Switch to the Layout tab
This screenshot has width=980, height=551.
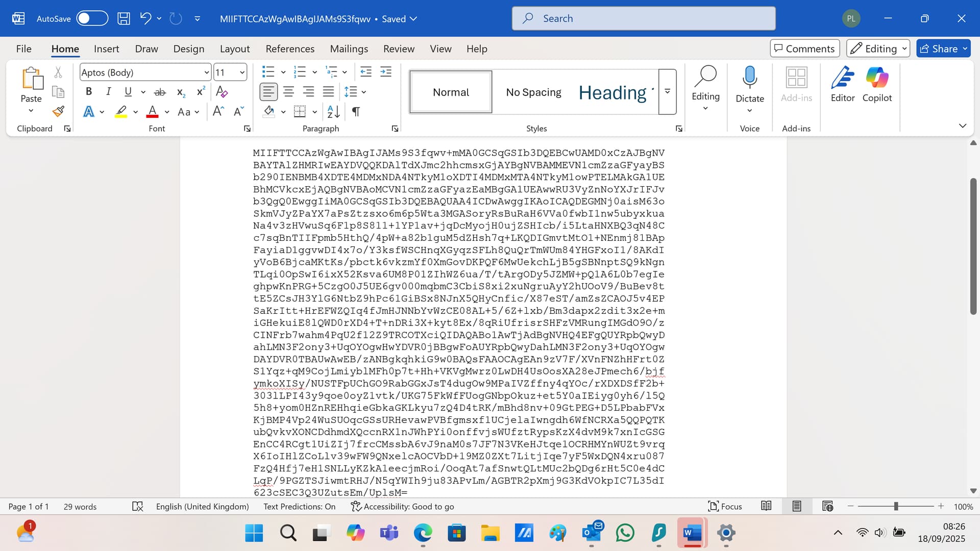[235, 49]
